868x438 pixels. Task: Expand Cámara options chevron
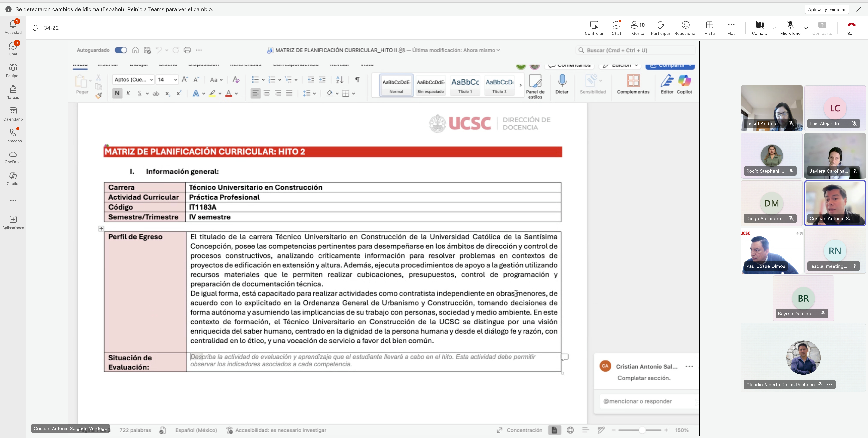click(x=774, y=28)
